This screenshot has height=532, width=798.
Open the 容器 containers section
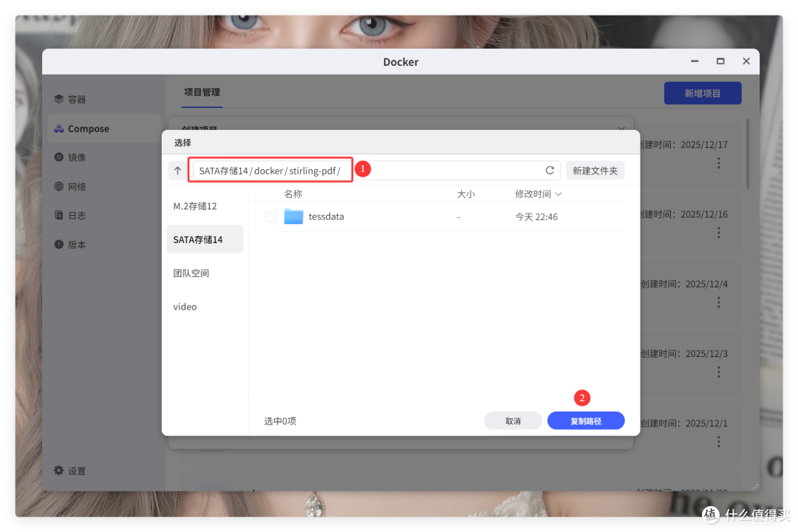click(70, 99)
